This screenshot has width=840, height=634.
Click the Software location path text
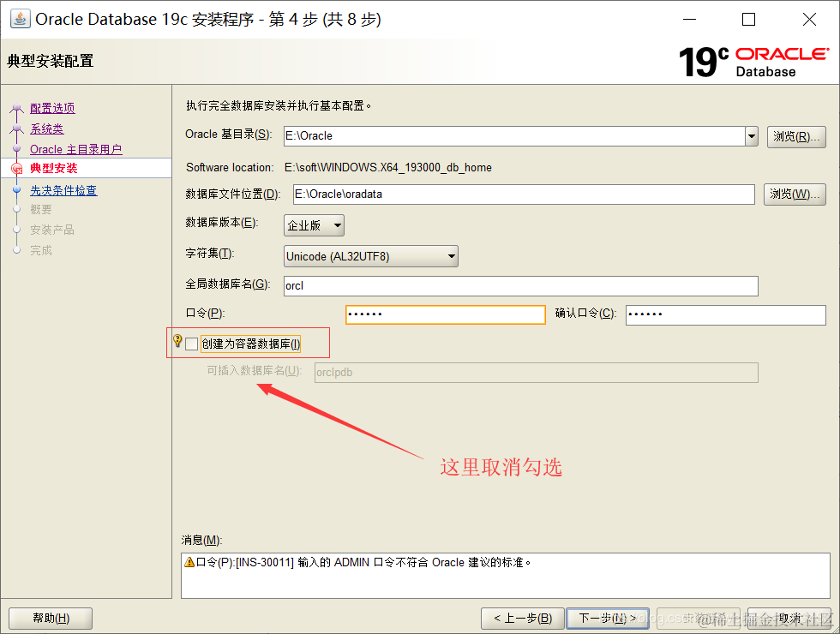tap(387, 168)
